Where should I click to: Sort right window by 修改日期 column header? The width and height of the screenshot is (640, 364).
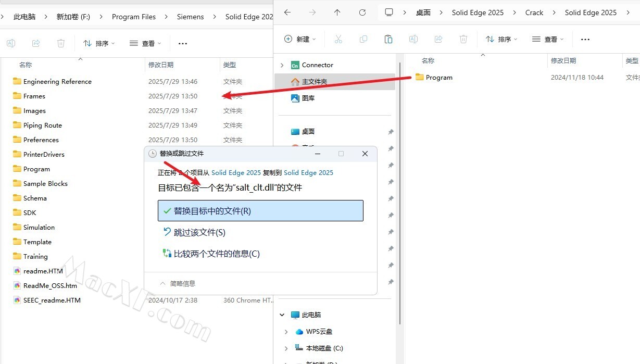563,61
